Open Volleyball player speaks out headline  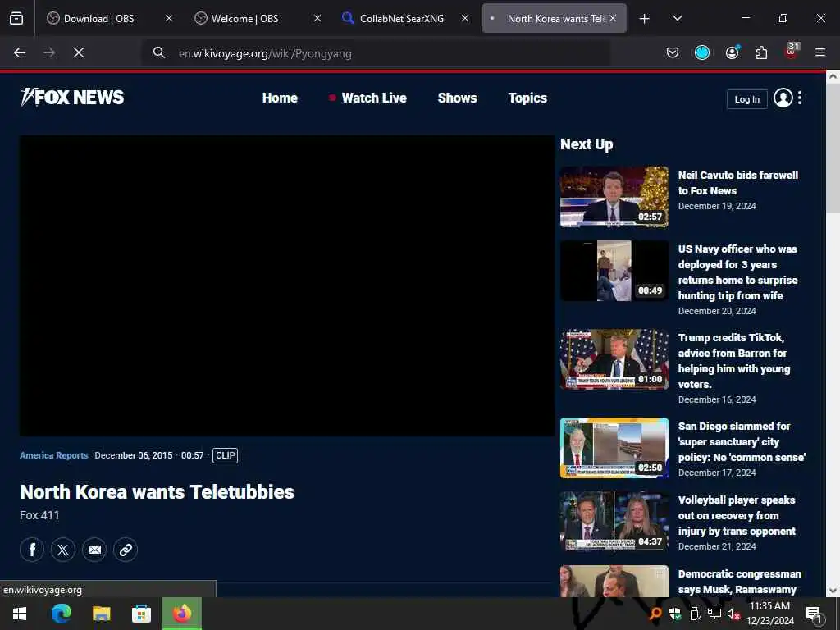737,515
